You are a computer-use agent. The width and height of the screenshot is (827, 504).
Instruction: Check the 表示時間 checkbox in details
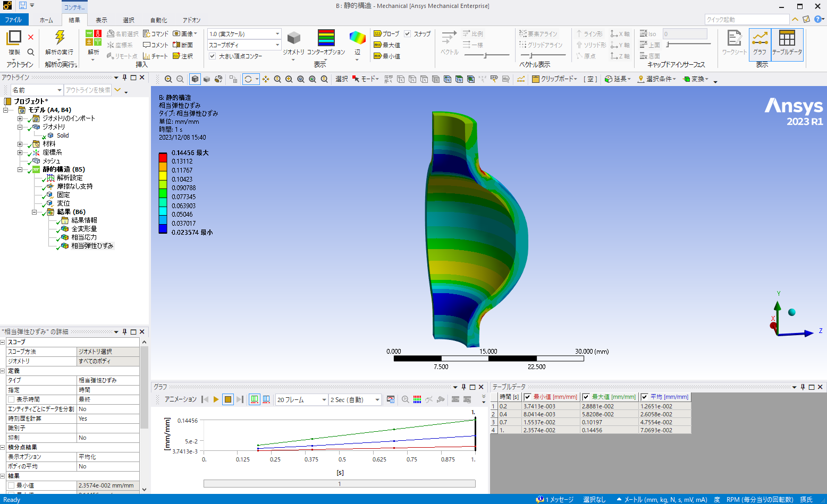[11, 399]
